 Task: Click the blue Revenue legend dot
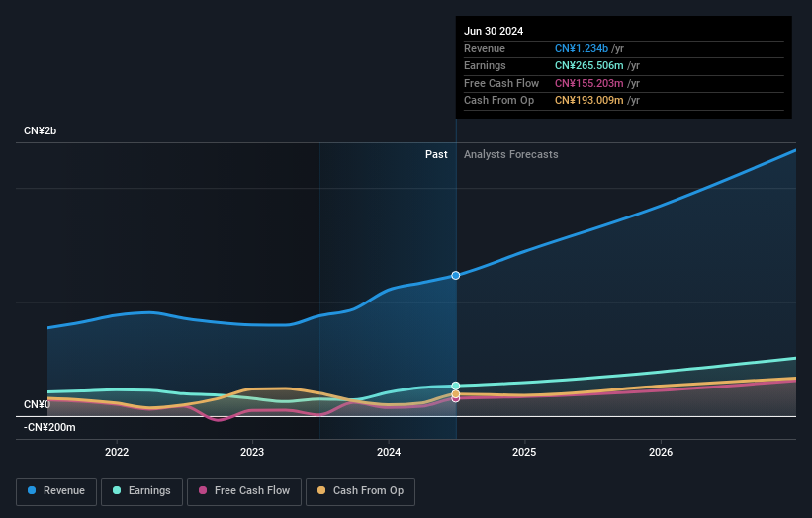32,490
